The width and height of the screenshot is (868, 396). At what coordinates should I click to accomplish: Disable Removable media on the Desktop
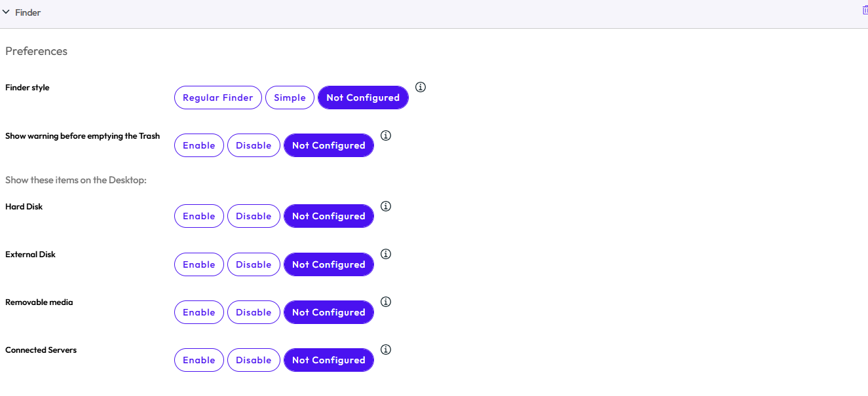254,312
